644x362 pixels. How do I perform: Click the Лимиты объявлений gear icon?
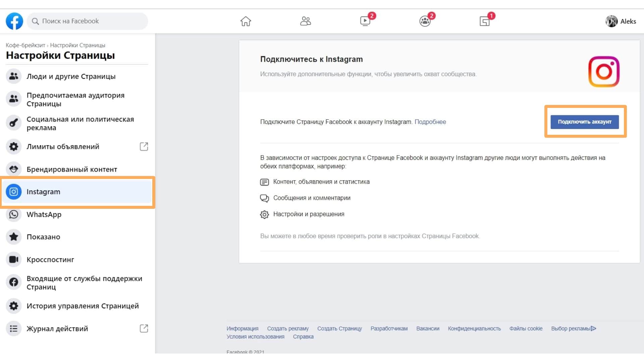pos(14,146)
